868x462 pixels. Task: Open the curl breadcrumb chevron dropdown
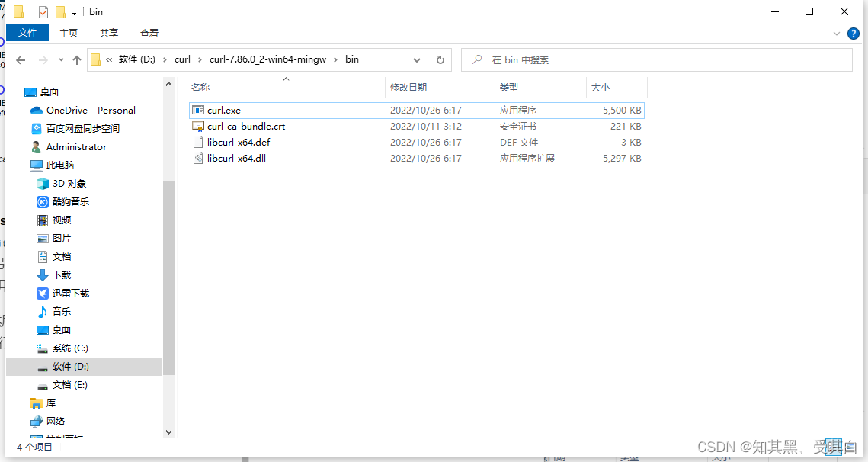click(x=199, y=59)
